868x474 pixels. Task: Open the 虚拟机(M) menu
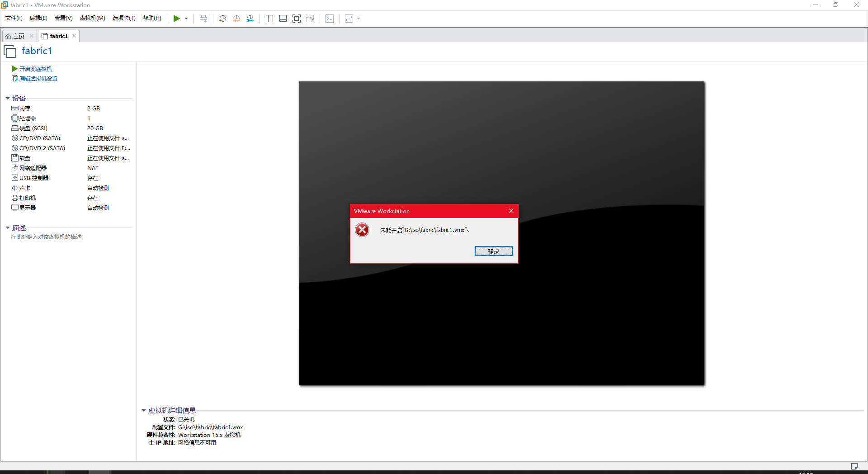point(93,18)
